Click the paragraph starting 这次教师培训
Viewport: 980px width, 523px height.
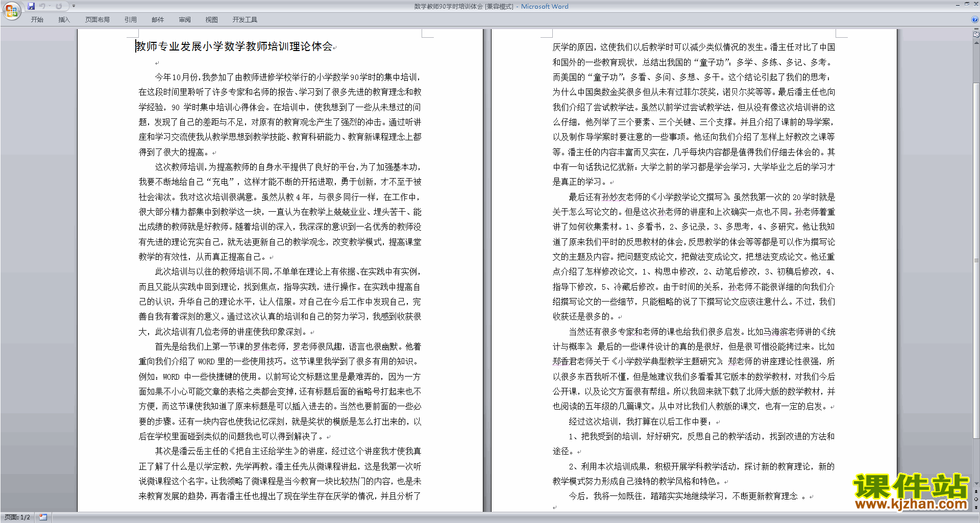pos(280,212)
